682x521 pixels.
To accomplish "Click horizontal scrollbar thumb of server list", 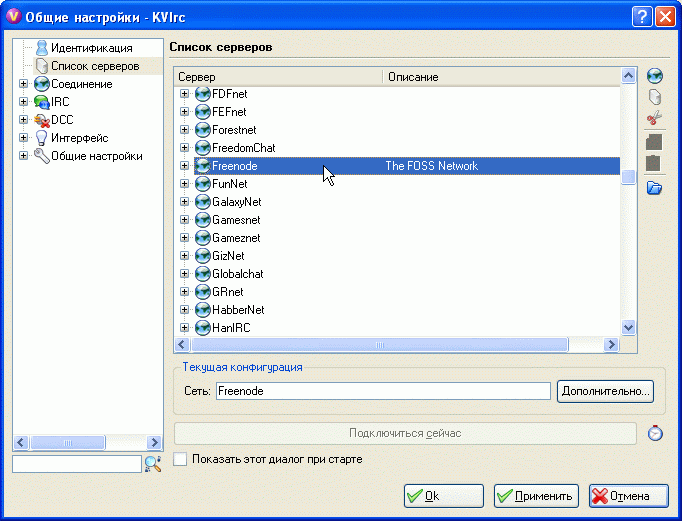I will [379, 345].
